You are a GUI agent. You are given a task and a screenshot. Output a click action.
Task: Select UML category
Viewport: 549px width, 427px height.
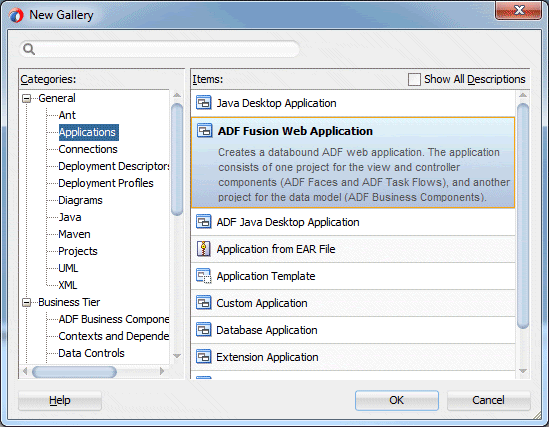click(x=68, y=268)
